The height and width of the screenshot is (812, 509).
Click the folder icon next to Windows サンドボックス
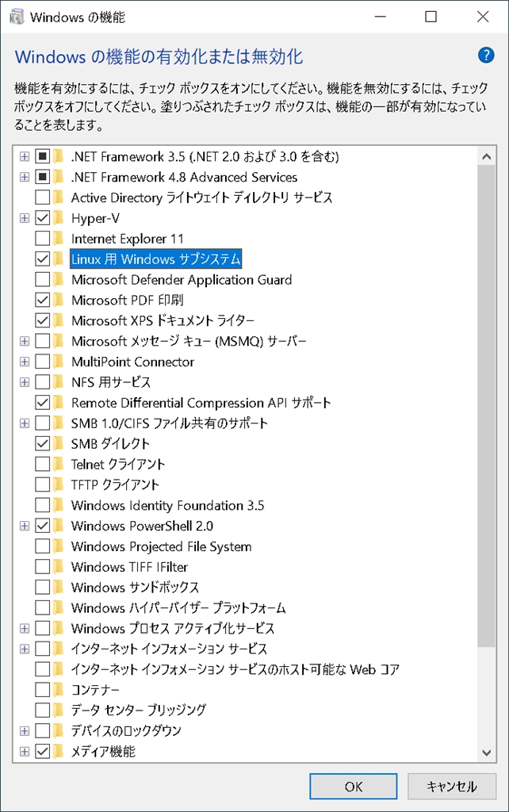click(59, 588)
